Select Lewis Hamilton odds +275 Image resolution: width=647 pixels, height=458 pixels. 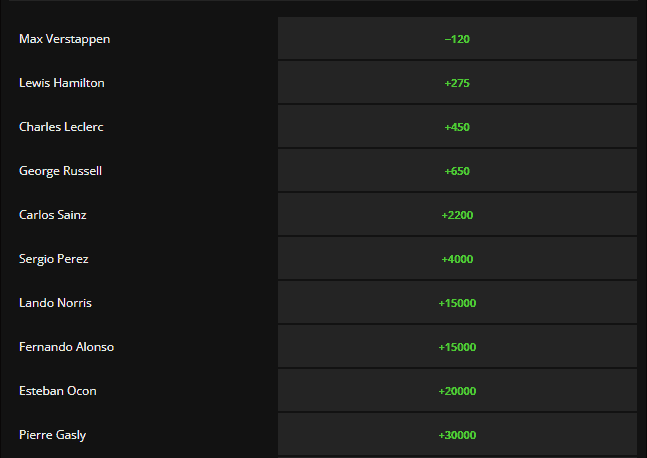[x=457, y=83]
